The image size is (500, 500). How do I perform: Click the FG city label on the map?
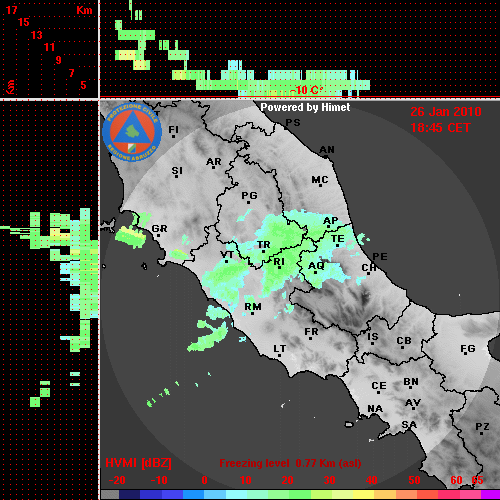[468, 349]
